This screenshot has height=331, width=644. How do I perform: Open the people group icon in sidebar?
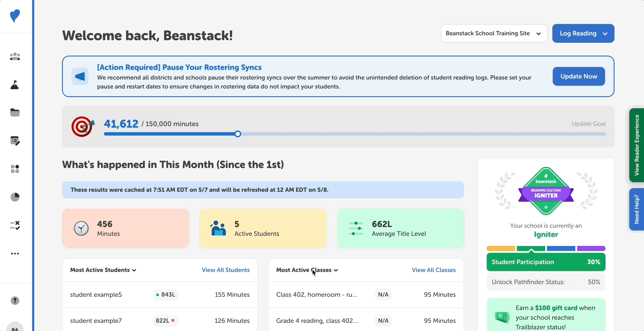(15, 56)
